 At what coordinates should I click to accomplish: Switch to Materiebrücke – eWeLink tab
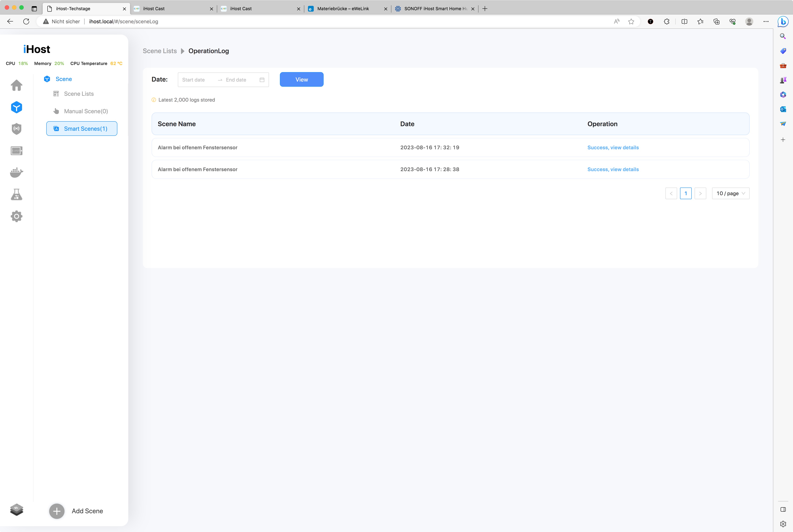point(343,9)
